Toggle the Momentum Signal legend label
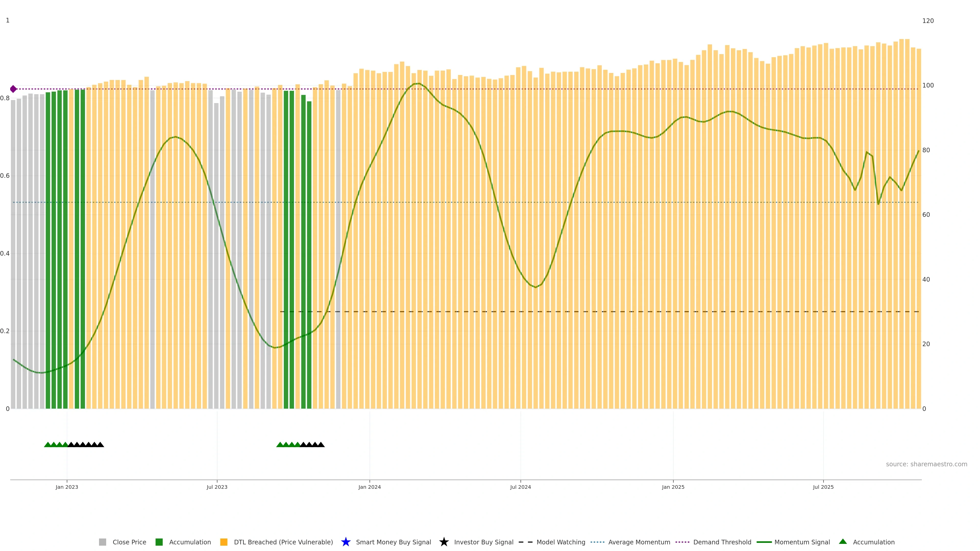980x551 pixels. pyautogui.click(x=802, y=542)
